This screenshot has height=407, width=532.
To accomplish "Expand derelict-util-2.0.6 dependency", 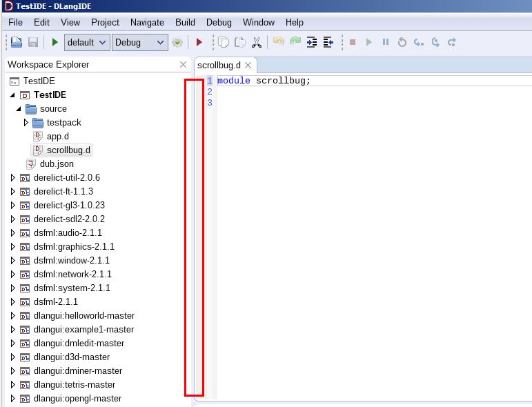I will click(x=13, y=178).
